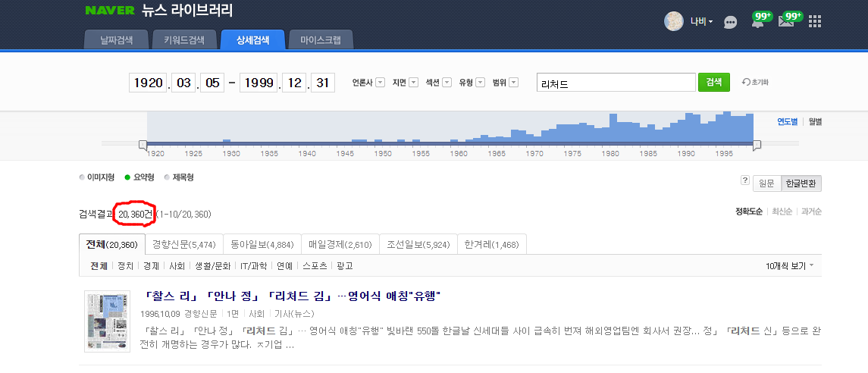Filter by 스포츠 section

click(x=315, y=266)
